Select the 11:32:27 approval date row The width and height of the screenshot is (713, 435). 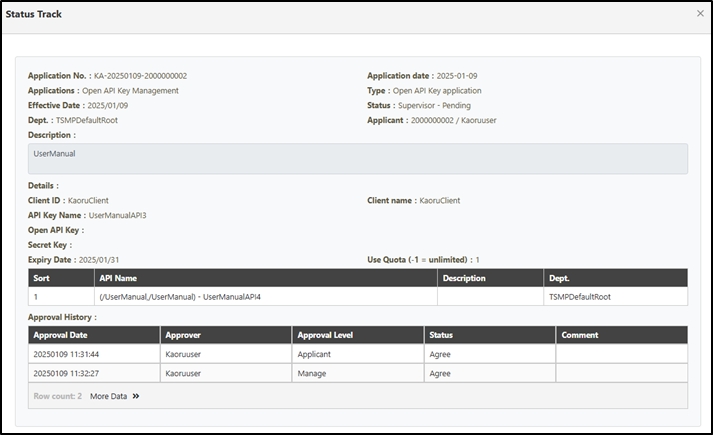coord(65,373)
